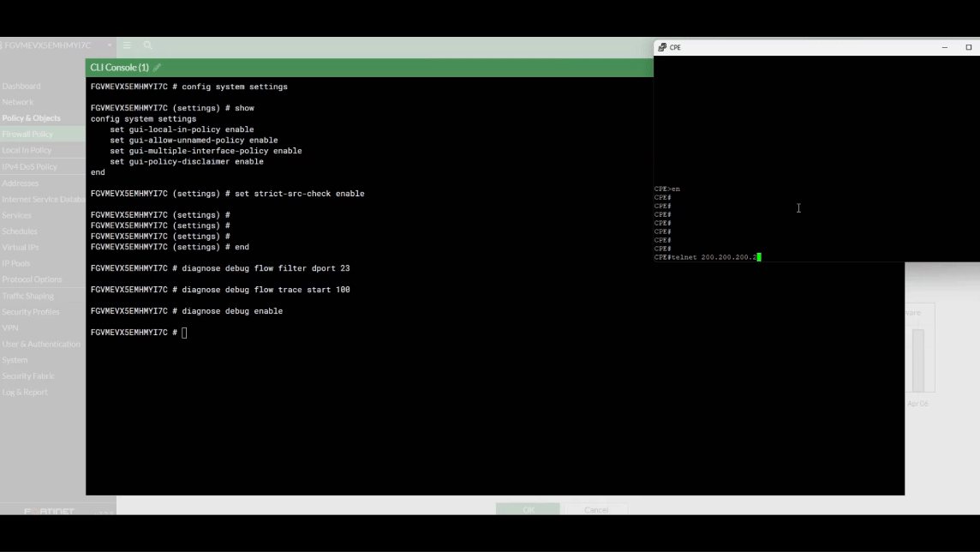980x552 pixels.
Task: Click the search magnifier icon
Action: click(146, 45)
